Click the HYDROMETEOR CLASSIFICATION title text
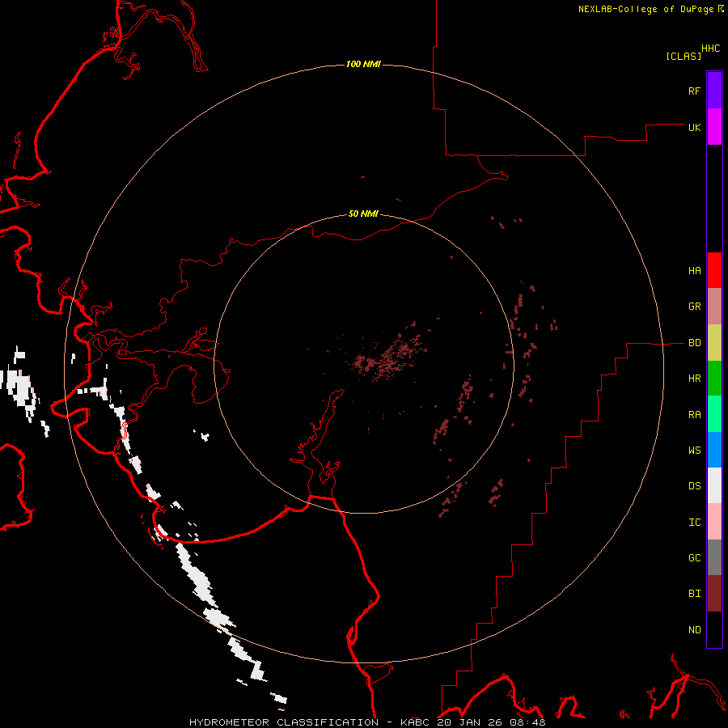728x728 pixels. [x=284, y=722]
